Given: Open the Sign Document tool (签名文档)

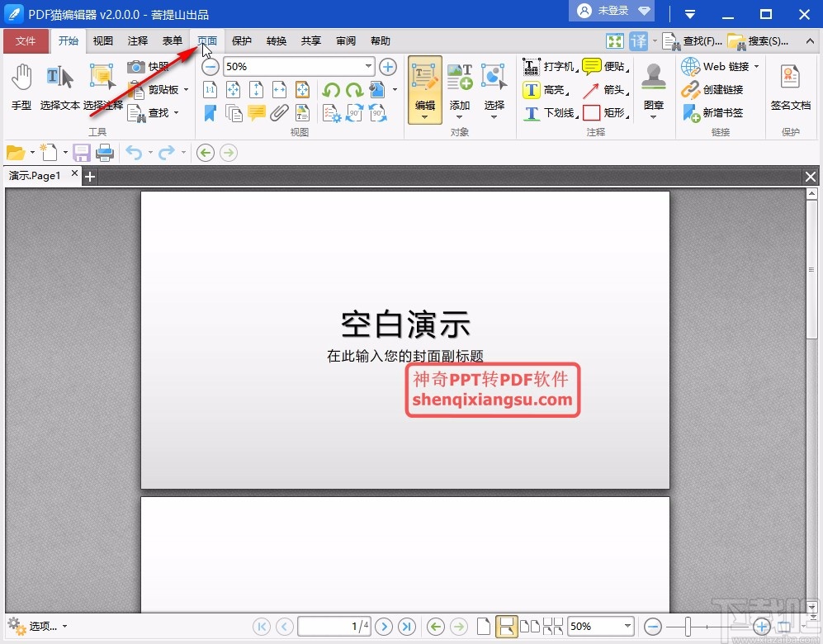Looking at the screenshot, I should tap(789, 87).
